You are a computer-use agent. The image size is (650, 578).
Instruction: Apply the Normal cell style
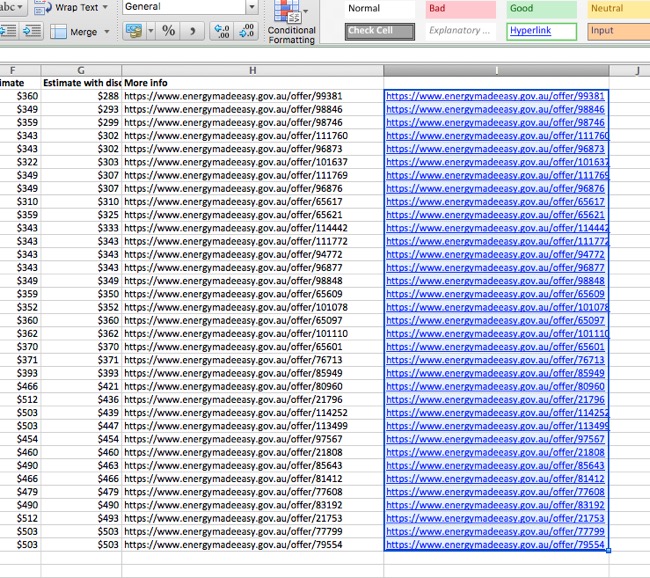(379, 8)
